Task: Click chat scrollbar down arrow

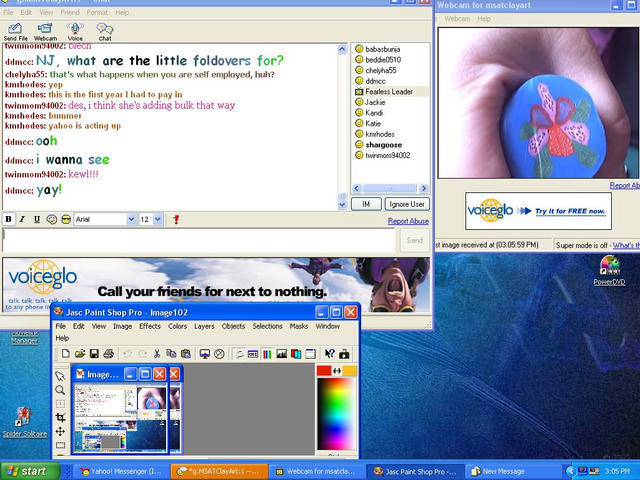Action: pos(342,205)
